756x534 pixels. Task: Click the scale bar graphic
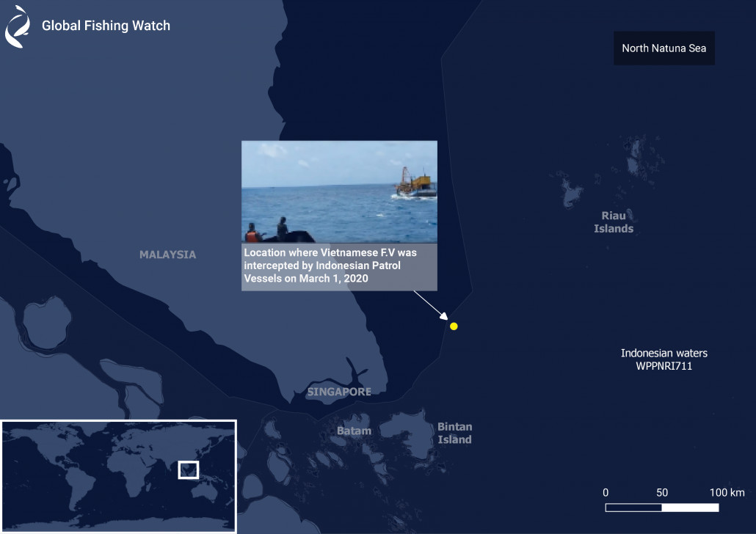pos(662,508)
